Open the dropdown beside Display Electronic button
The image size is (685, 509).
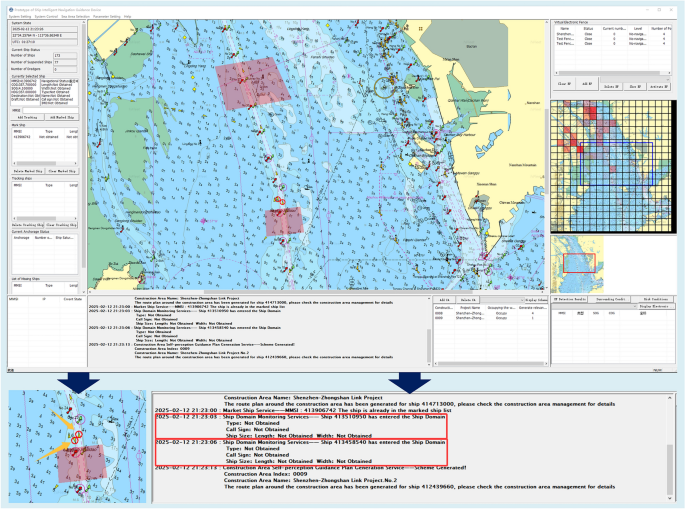click(x=593, y=306)
